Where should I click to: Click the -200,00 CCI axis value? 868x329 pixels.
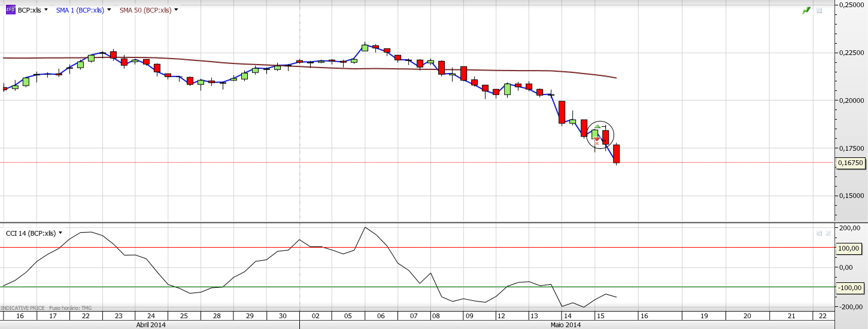pos(849,307)
